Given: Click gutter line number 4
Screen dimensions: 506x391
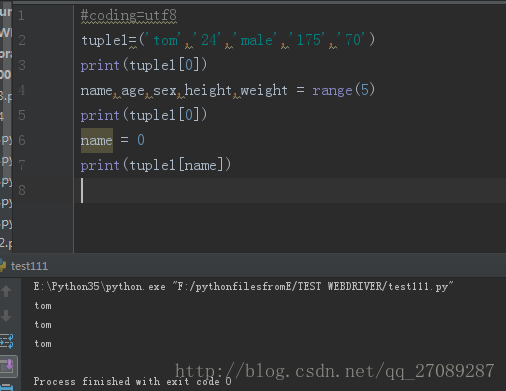Looking at the screenshot, I should [22, 90].
